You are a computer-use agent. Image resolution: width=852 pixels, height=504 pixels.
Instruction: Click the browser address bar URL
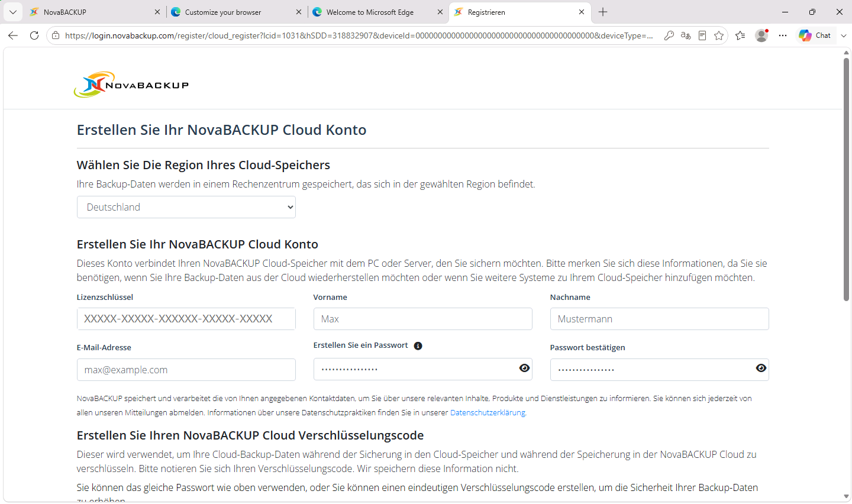[359, 35]
